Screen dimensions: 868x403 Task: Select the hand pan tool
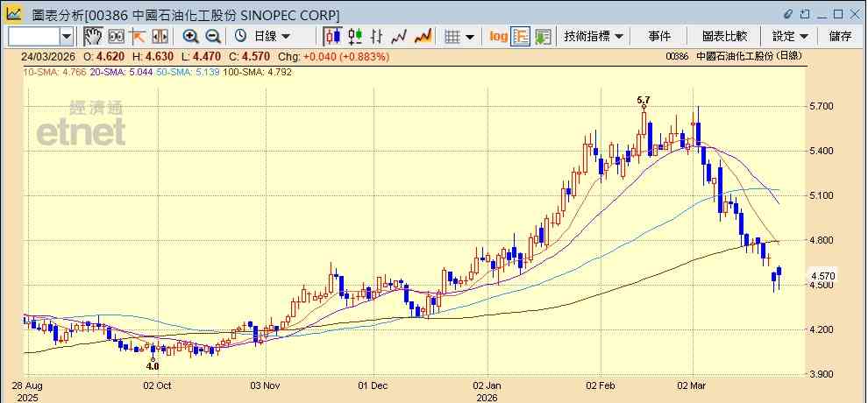(x=93, y=37)
